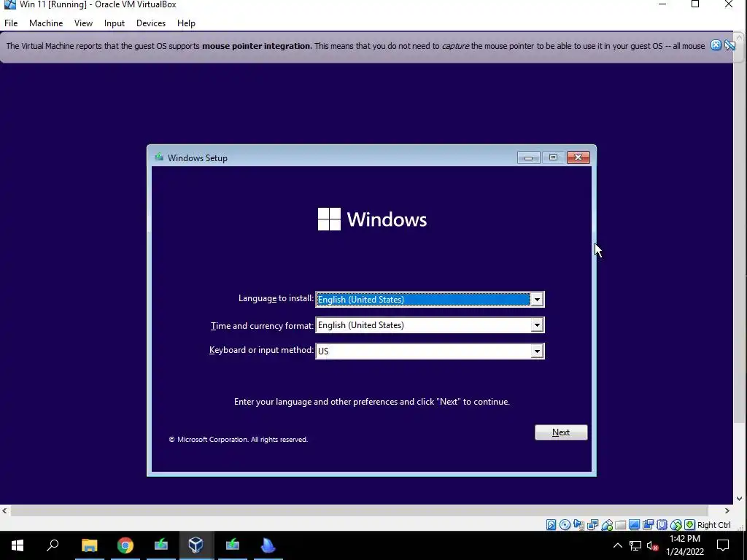
Task: Click the horizontal scrollbar track of VM view
Action: click(x=366, y=511)
